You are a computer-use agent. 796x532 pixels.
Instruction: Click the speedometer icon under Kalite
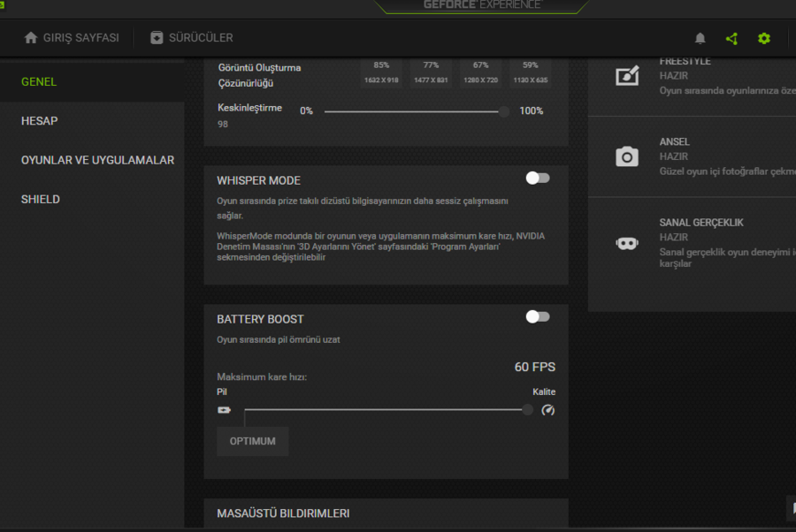[547, 410]
